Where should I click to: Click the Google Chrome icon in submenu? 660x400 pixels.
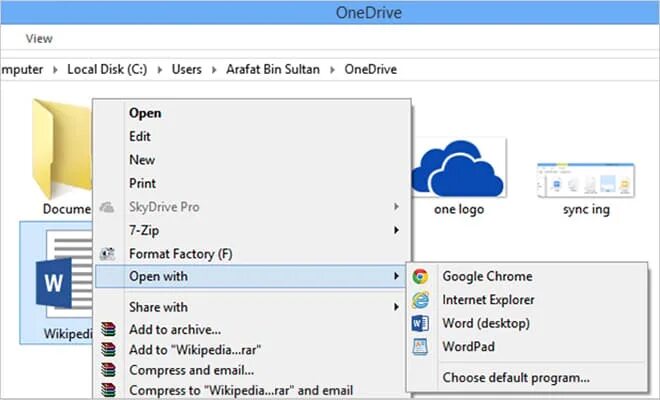tap(420, 277)
